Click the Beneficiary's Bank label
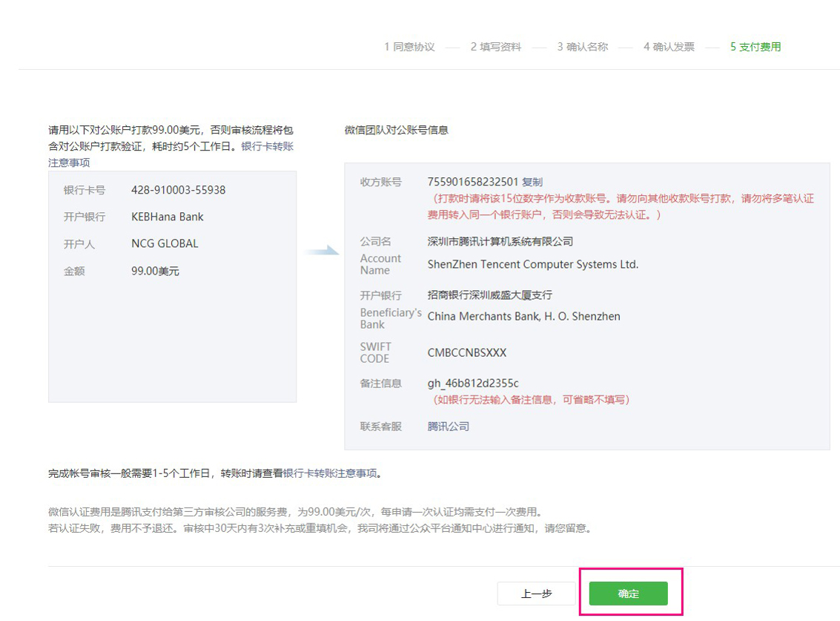This screenshot has height=621, width=840. 391,318
